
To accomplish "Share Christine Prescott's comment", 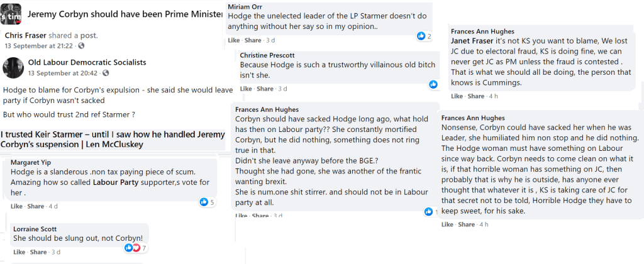I will pos(265,89).
